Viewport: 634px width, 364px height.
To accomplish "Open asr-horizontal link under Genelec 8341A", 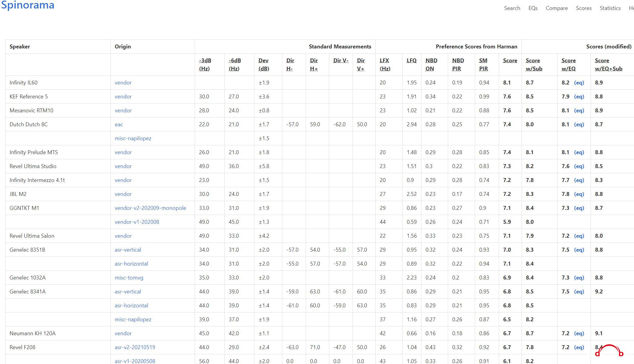I will tap(131, 306).
